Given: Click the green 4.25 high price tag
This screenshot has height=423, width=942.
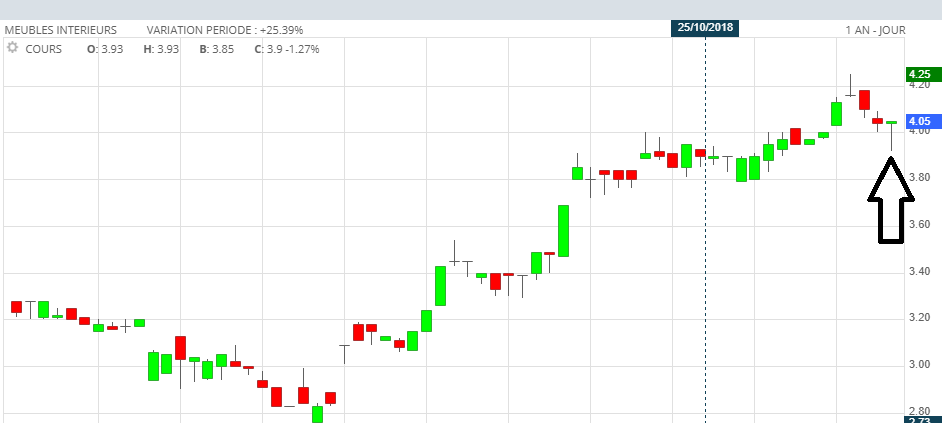Looking at the screenshot, I should click(x=920, y=75).
